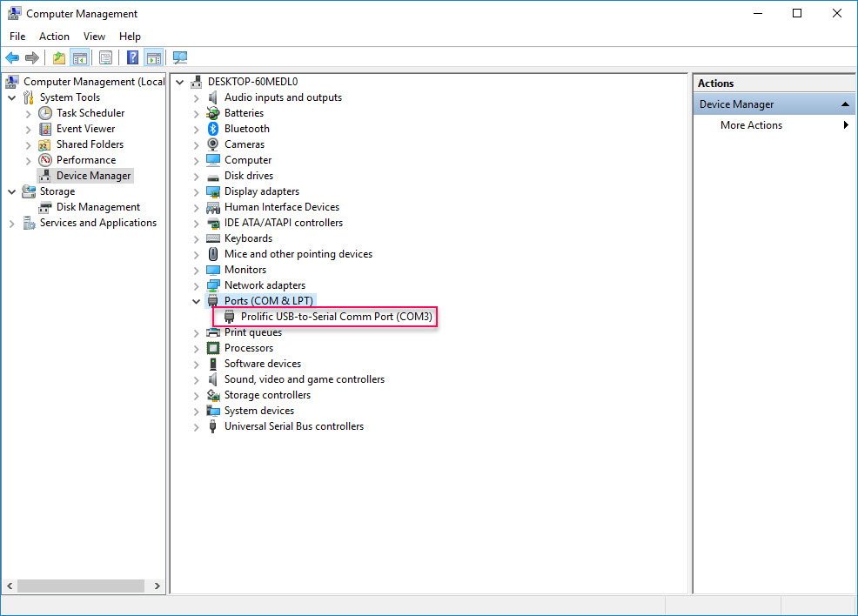The image size is (858, 616).
Task: Select Computer Management (Local) root
Action: [x=94, y=82]
